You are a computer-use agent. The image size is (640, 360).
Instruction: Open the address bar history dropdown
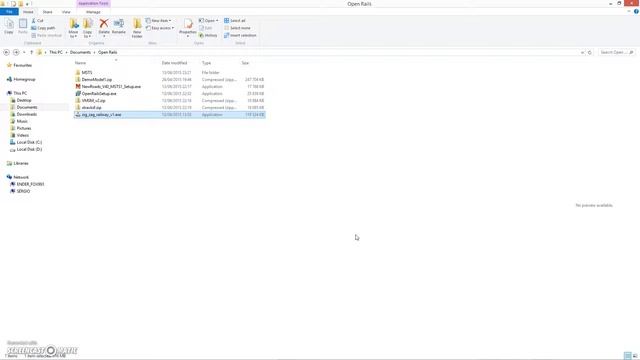pos(582,52)
